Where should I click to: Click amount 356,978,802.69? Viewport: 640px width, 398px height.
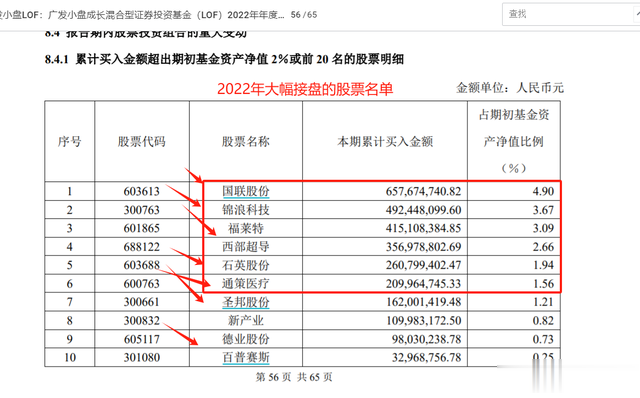[x=423, y=247]
